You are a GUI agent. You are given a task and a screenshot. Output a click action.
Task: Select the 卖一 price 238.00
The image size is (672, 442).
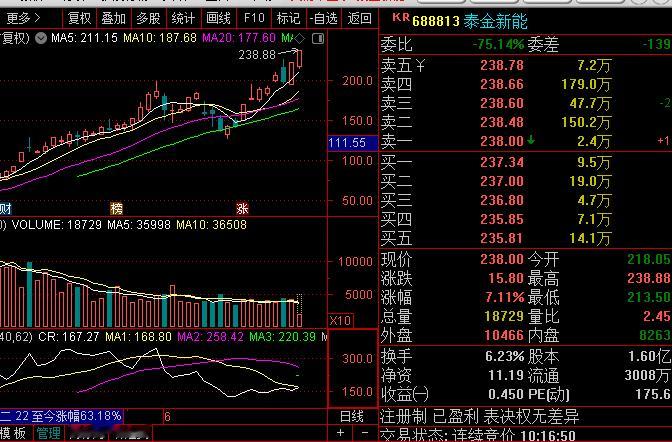pos(501,141)
